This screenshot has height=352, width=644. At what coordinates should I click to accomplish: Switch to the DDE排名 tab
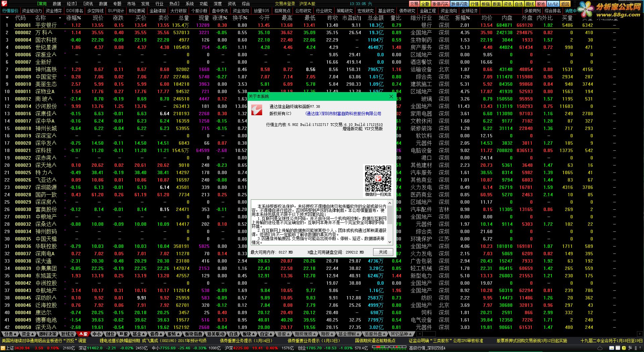74,11
